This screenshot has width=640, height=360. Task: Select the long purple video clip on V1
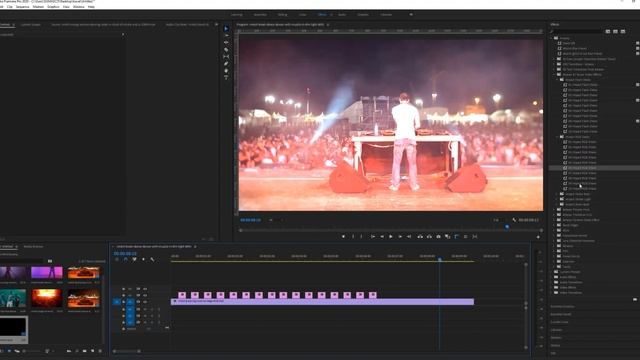coord(322,302)
